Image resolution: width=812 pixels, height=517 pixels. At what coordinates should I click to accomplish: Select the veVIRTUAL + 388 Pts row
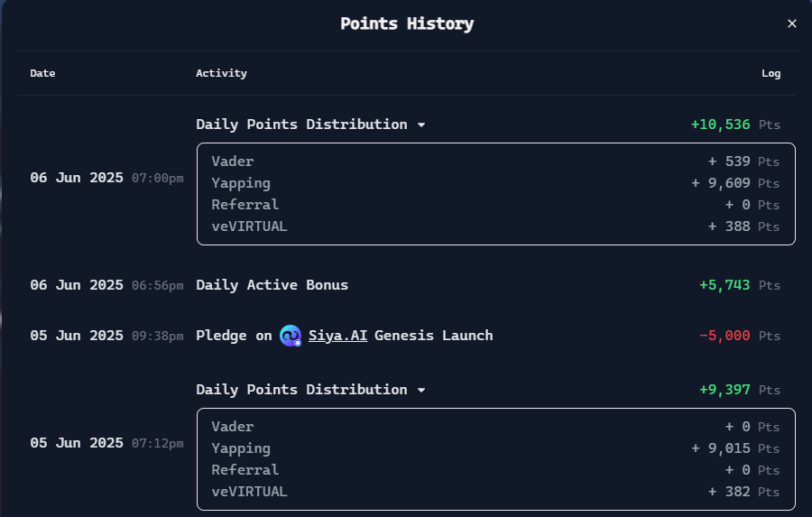495,226
